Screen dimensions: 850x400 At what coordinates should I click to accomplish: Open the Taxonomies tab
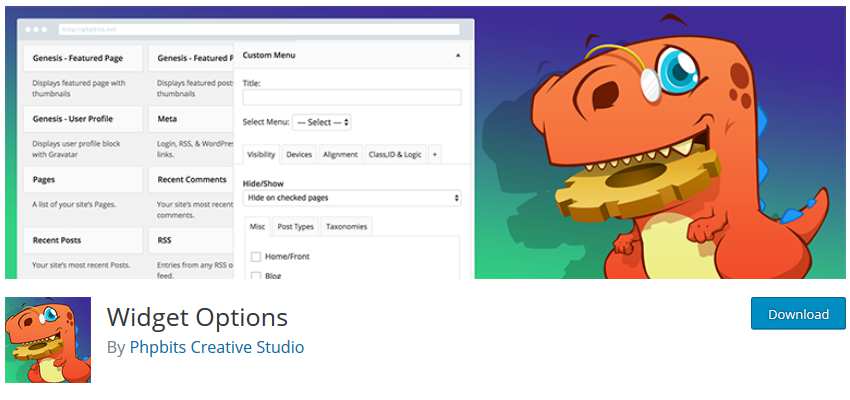point(346,227)
